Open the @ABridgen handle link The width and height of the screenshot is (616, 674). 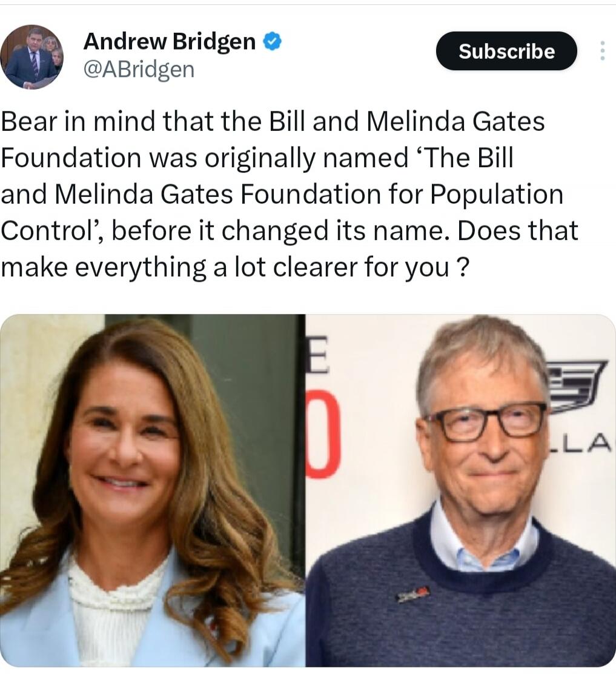[139, 69]
